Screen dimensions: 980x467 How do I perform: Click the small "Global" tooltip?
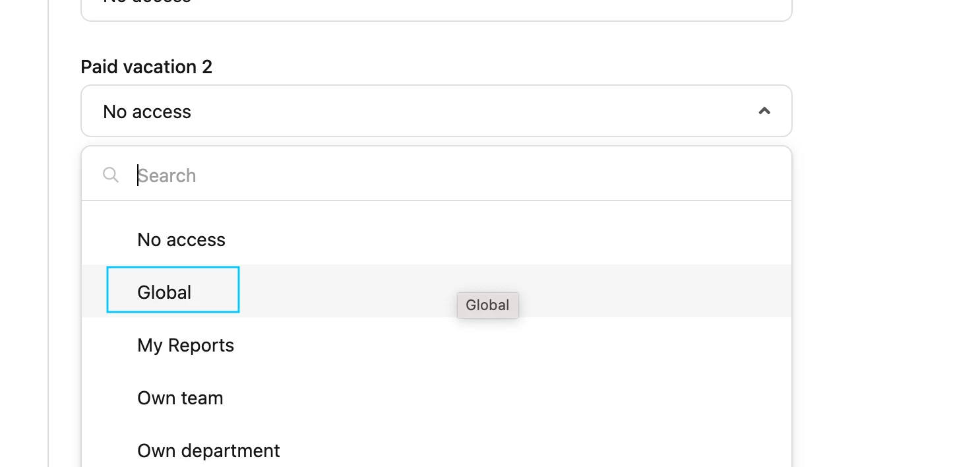pyautogui.click(x=488, y=305)
